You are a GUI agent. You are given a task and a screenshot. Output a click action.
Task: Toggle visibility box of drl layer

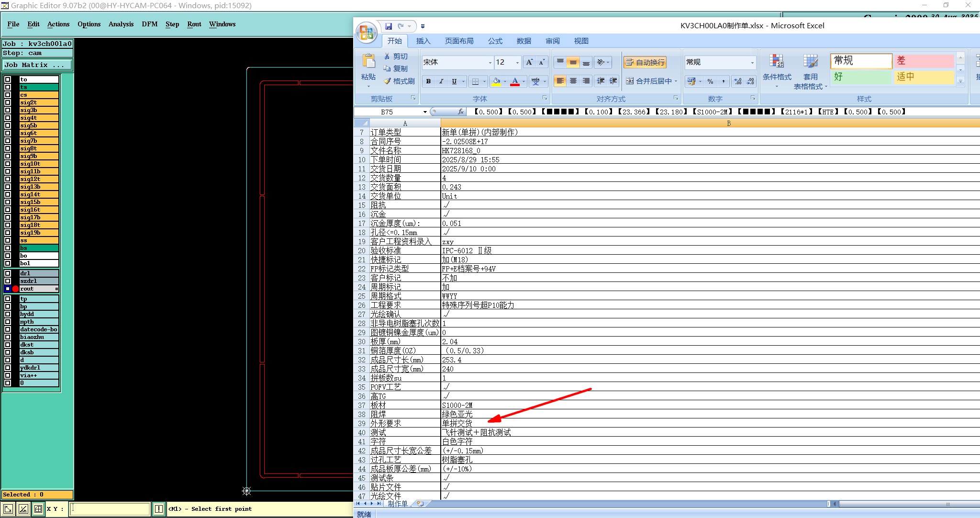click(8, 273)
